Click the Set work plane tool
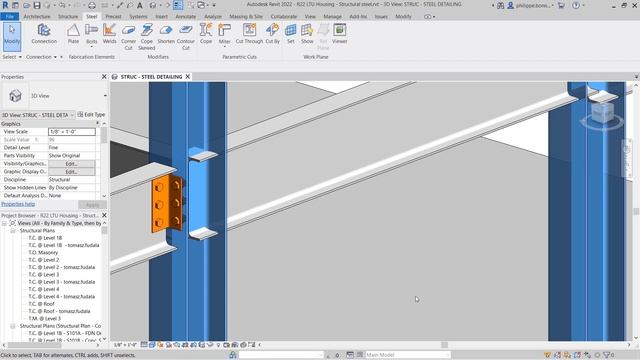 pos(291,34)
